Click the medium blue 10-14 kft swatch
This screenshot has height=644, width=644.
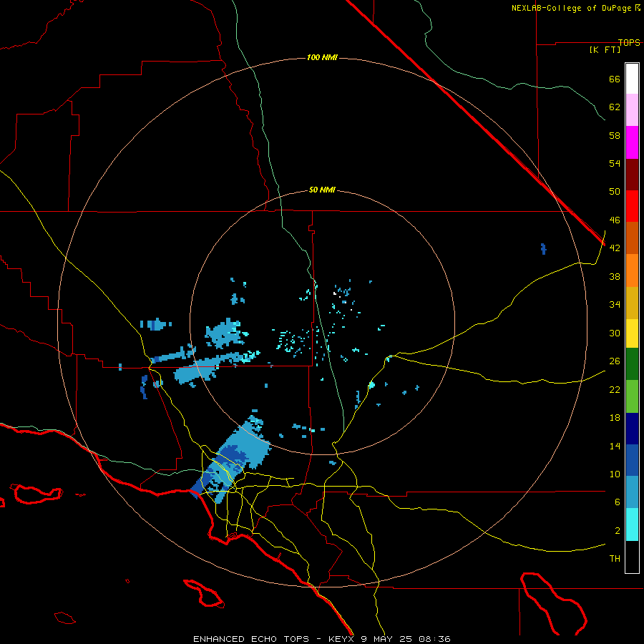(x=632, y=460)
